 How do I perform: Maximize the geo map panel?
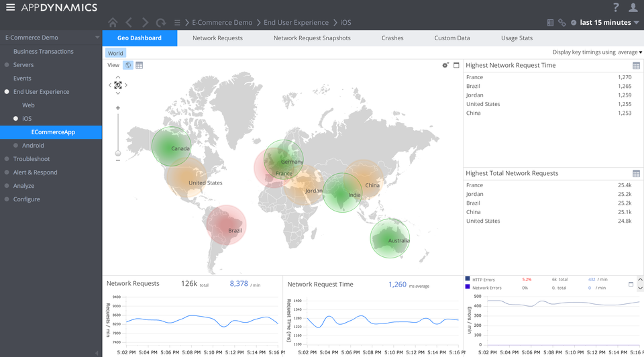456,65
